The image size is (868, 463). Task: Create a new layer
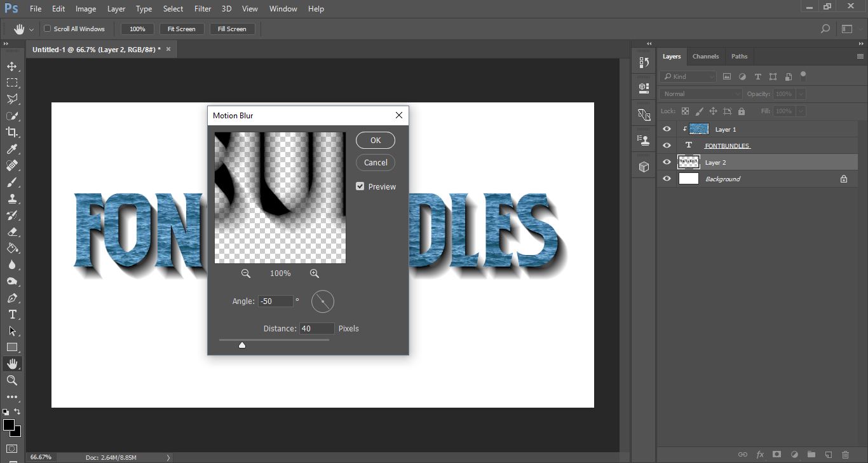click(828, 455)
